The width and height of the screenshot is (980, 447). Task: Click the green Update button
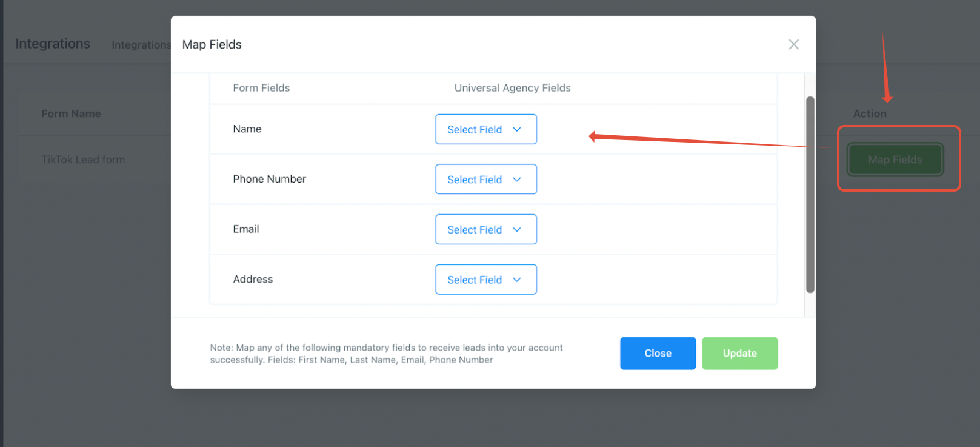click(739, 353)
